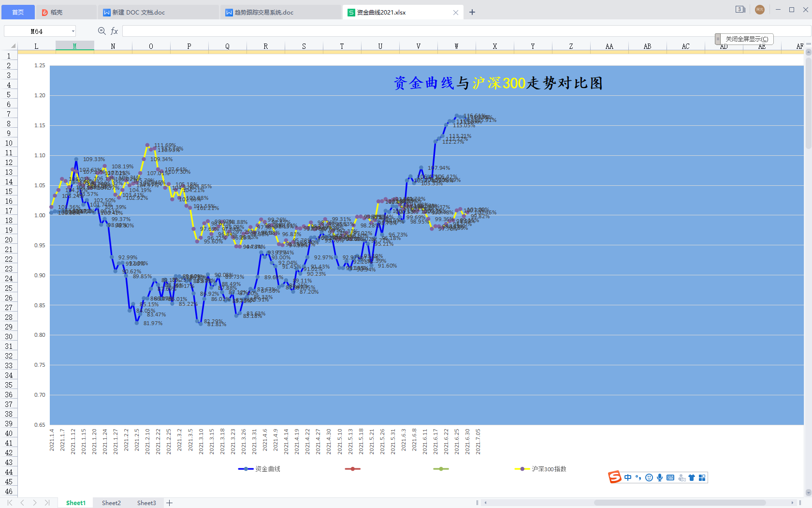Toggle Sogou punctuation mode

638,478
